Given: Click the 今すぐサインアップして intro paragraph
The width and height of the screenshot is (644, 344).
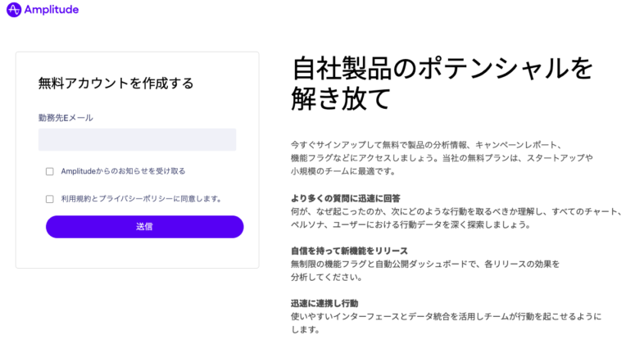Looking at the screenshot, I should click(425, 144).
